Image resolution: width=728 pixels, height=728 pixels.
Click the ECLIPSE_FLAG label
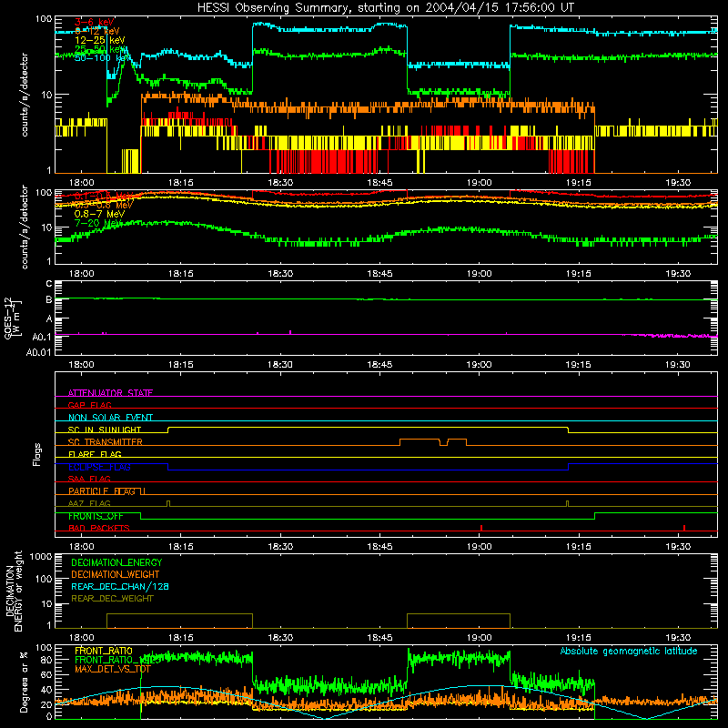[x=99, y=467]
